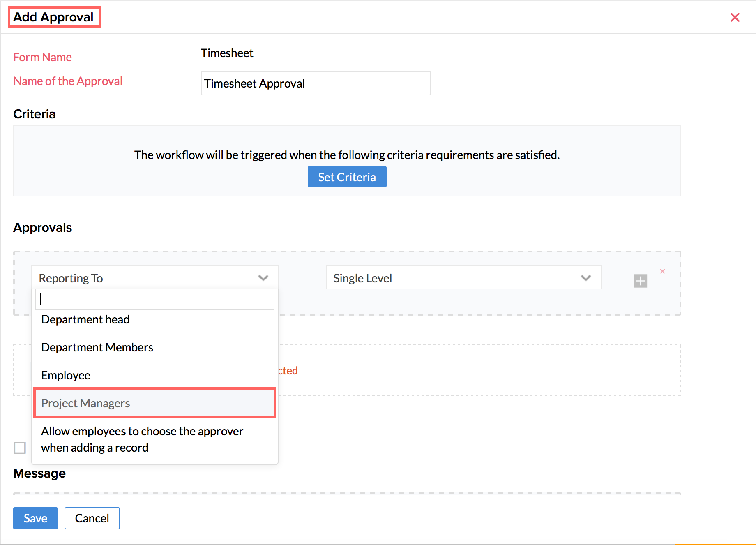Remove the approver row with small x
The image size is (756, 545).
[662, 271]
